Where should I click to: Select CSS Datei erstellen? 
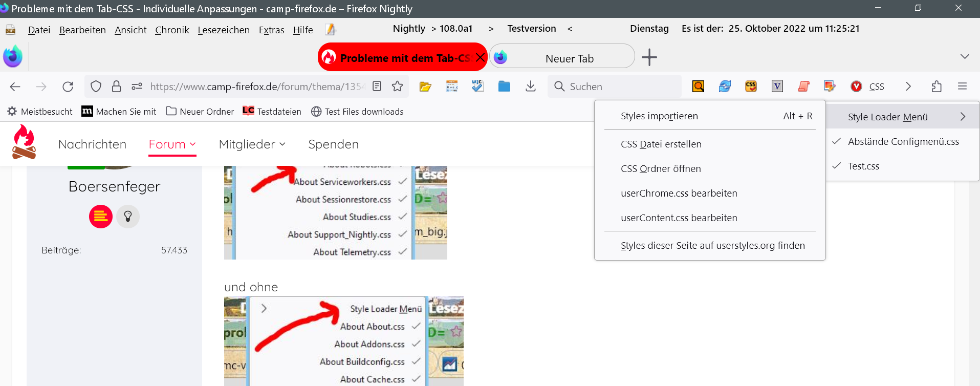point(710,144)
